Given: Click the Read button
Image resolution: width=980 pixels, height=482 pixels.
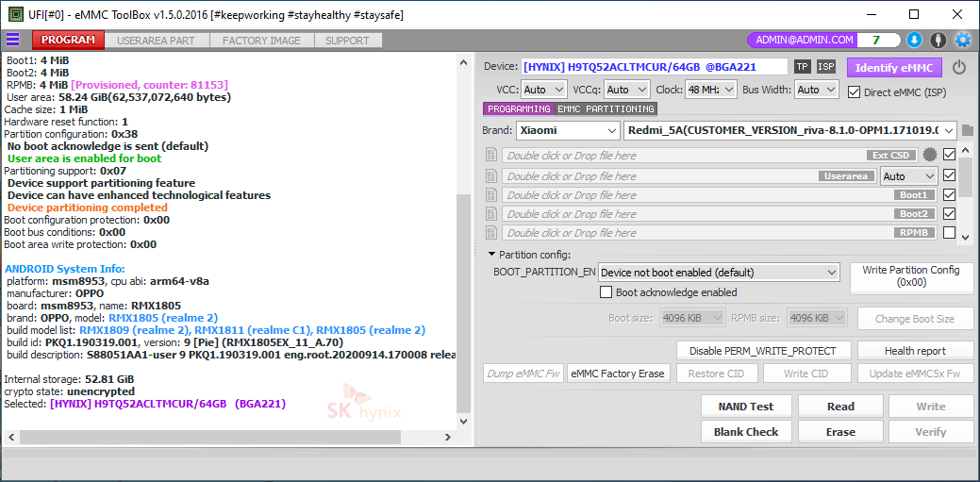Looking at the screenshot, I should (840, 407).
